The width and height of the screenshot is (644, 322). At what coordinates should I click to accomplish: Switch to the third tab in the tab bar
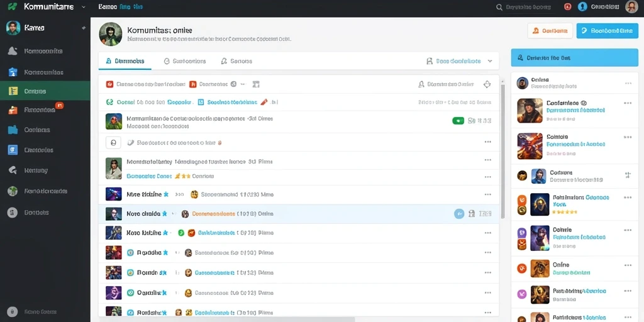[236, 61]
